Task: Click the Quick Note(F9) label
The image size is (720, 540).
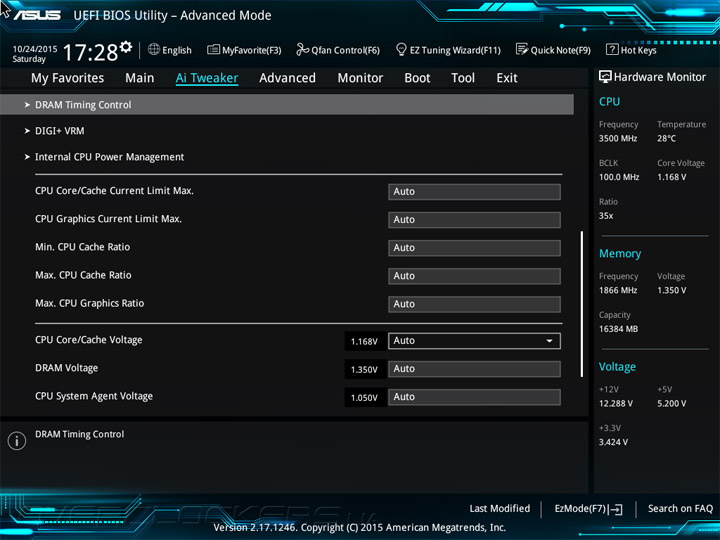Action: coord(561,50)
